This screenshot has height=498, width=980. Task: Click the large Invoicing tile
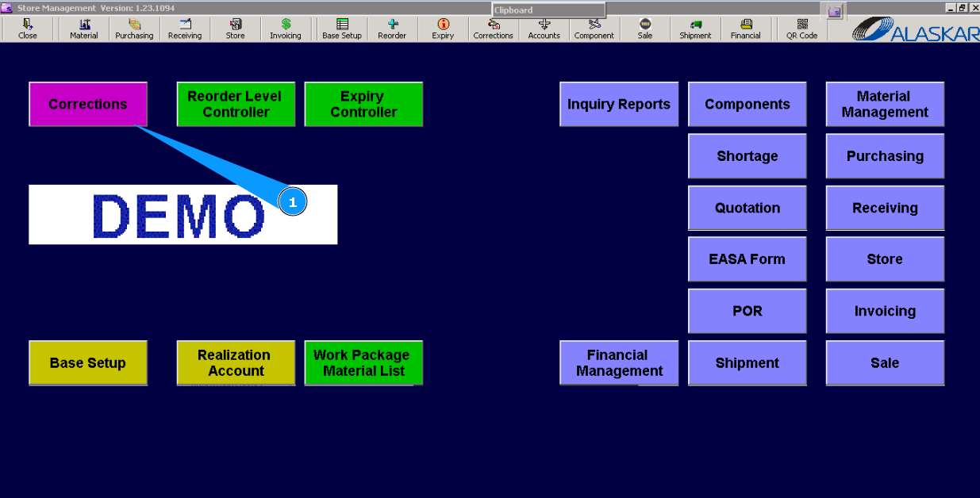click(885, 311)
